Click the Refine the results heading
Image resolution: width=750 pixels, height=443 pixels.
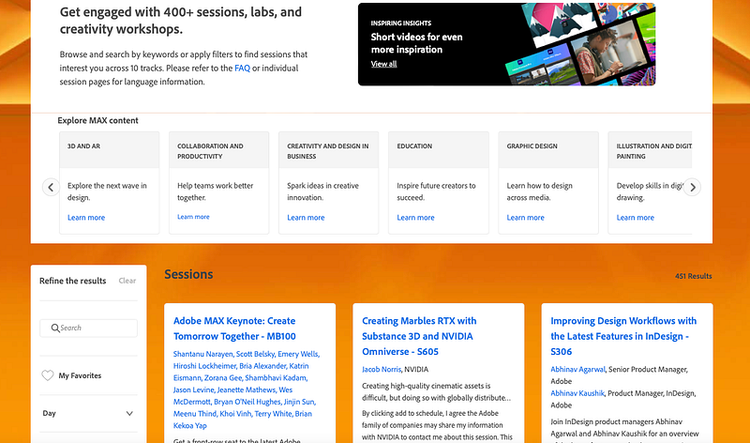(x=73, y=281)
